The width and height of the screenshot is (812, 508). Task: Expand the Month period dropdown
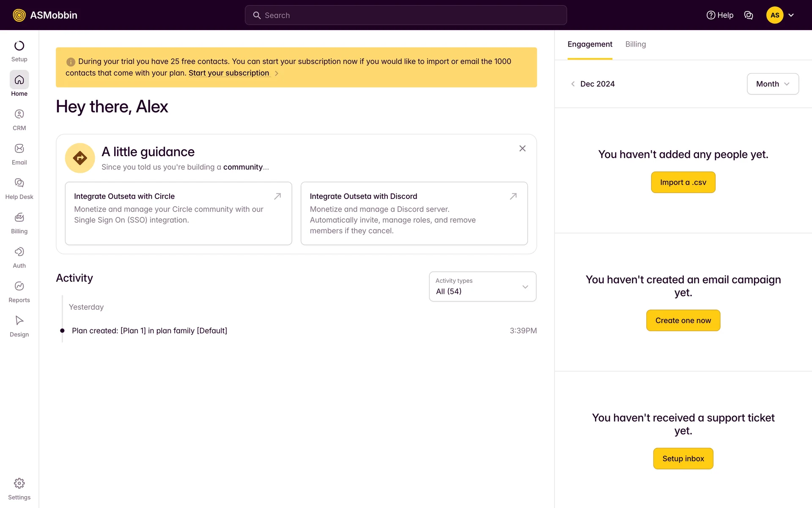(773, 84)
